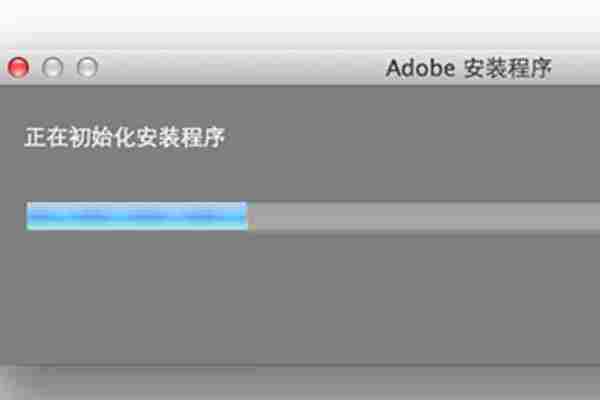
Task: Click gray area below the progress bar
Action: click(x=300, y=299)
